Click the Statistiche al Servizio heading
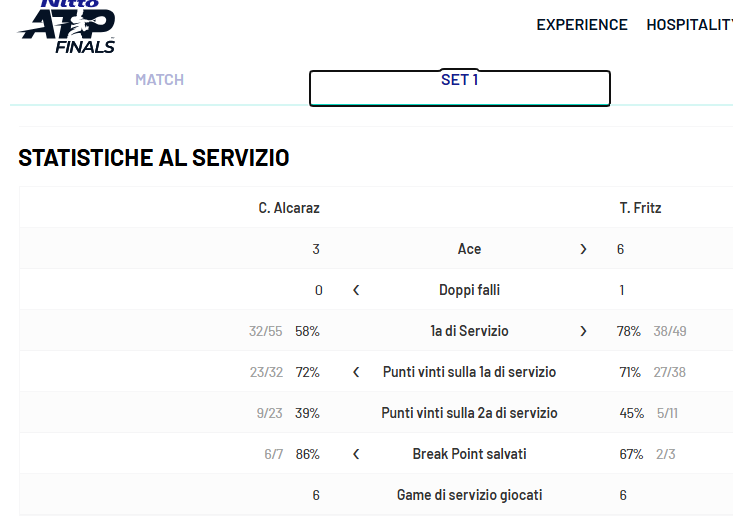This screenshot has width=733, height=523. [154, 158]
